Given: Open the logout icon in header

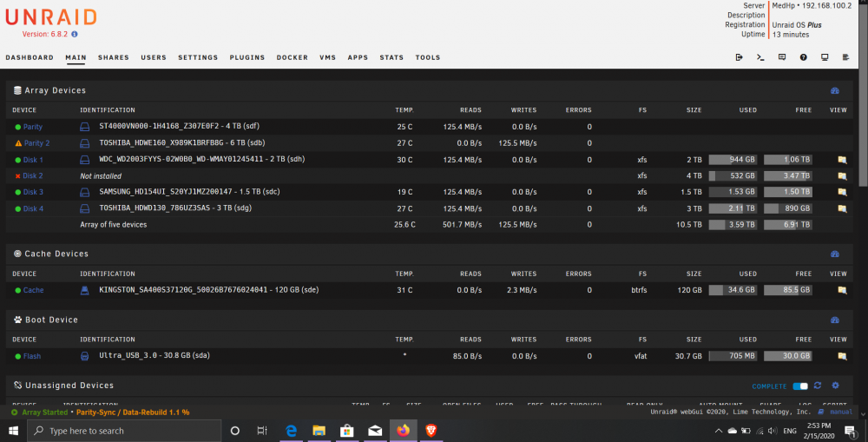Looking at the screenshot, I should tap(739, 57).
